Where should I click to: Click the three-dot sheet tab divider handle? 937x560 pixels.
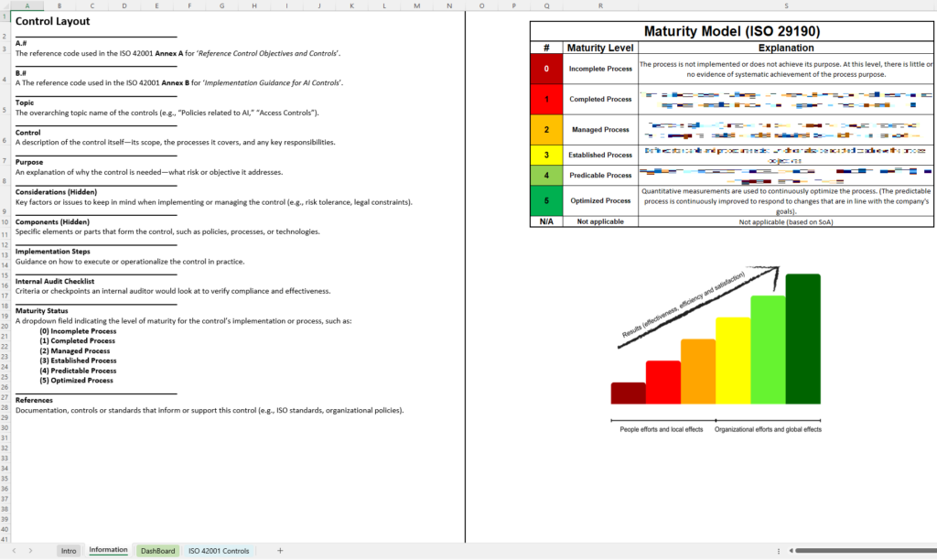coord(778,550)
